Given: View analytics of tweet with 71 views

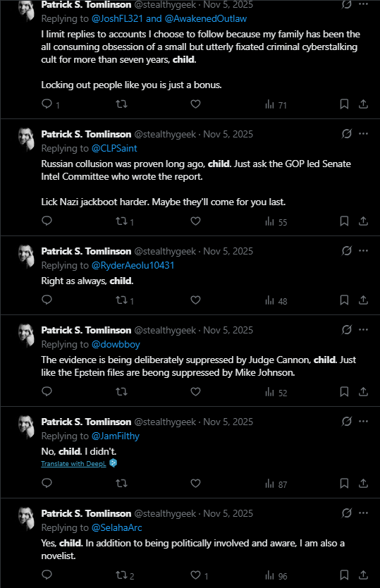Looking at the screenshot, I should pyautogui.click(x=276, y=104).
